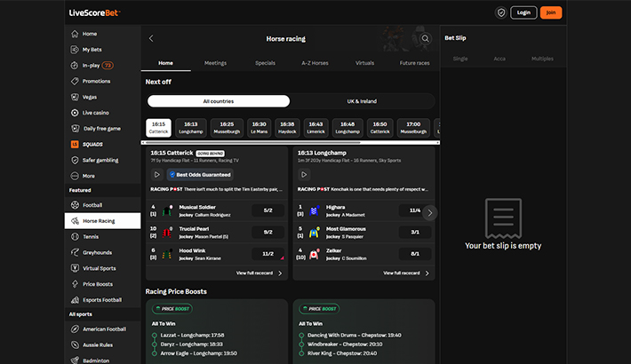Click the header shield icon
The width and height of the screenshot is (631, 364).
click(x=501, y=12)
